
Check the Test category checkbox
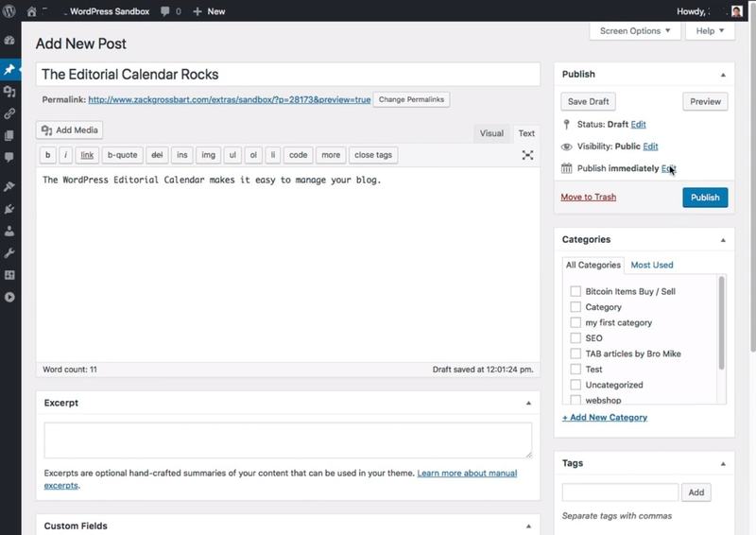pos(576,369)
